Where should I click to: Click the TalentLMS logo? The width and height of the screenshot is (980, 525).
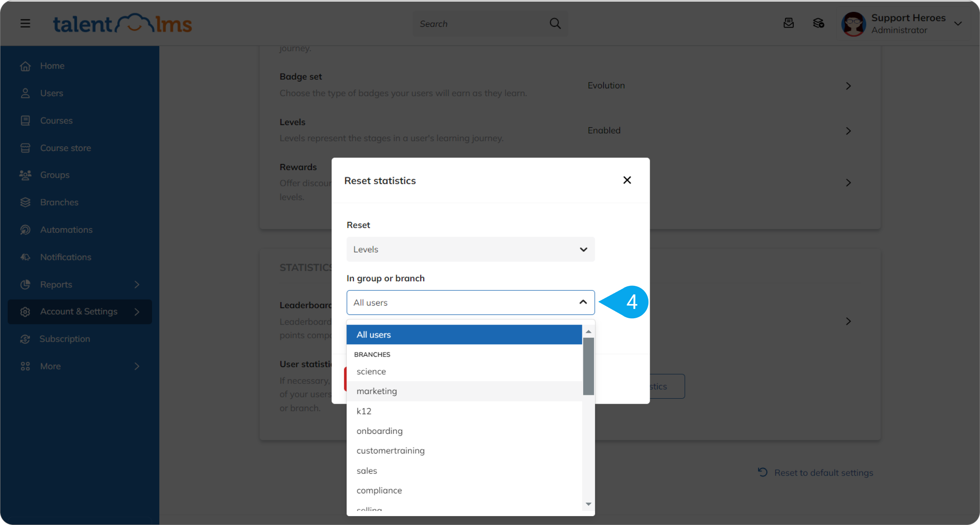click(x=122, y=23)
